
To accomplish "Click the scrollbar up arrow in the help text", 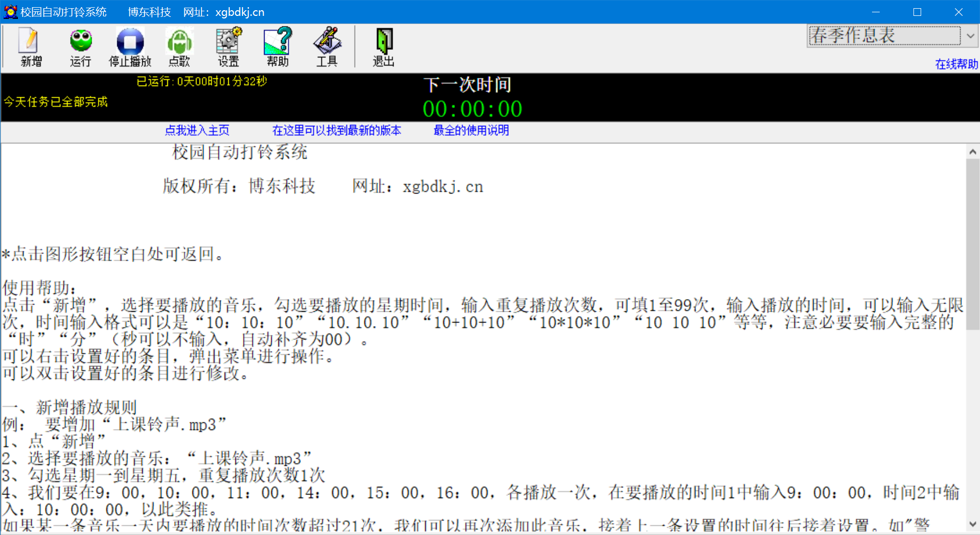I will [x=972, y=152].
